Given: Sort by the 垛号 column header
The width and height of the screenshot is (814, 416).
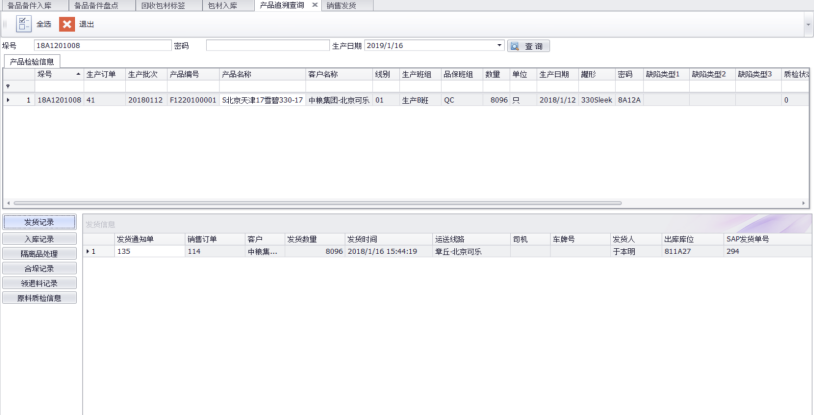Looking at the screenshot, I should (55, 74).
